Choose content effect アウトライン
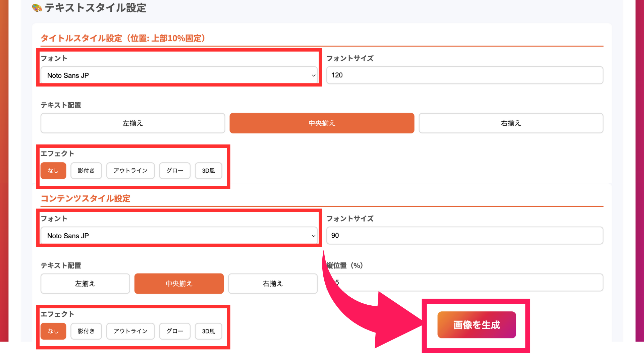Screen dimensions: 644x362 pyautogui.click(x=130, y=331)
